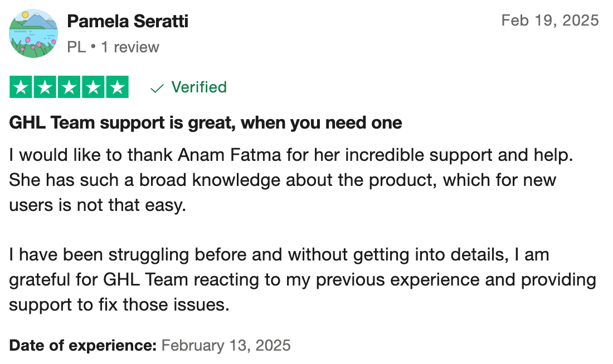613x364 pixels.
Task: Click the second green rating star
Action: pos(45,87)
